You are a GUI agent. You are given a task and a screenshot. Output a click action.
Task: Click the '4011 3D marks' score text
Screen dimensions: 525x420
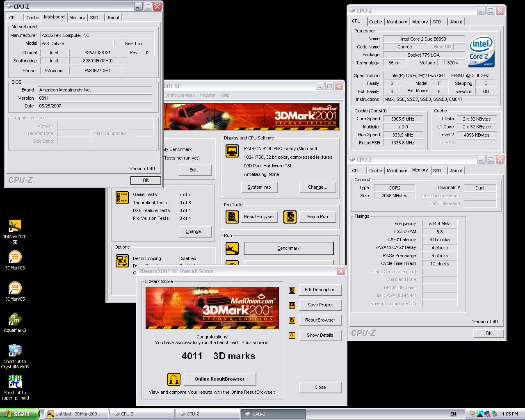[x=218, y=356]
